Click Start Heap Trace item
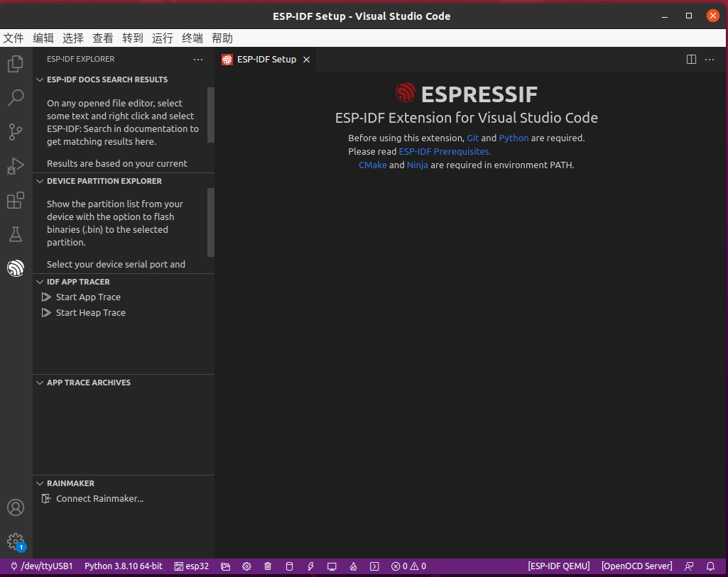The width and height of the screenshot is (728, 577). 124,312
